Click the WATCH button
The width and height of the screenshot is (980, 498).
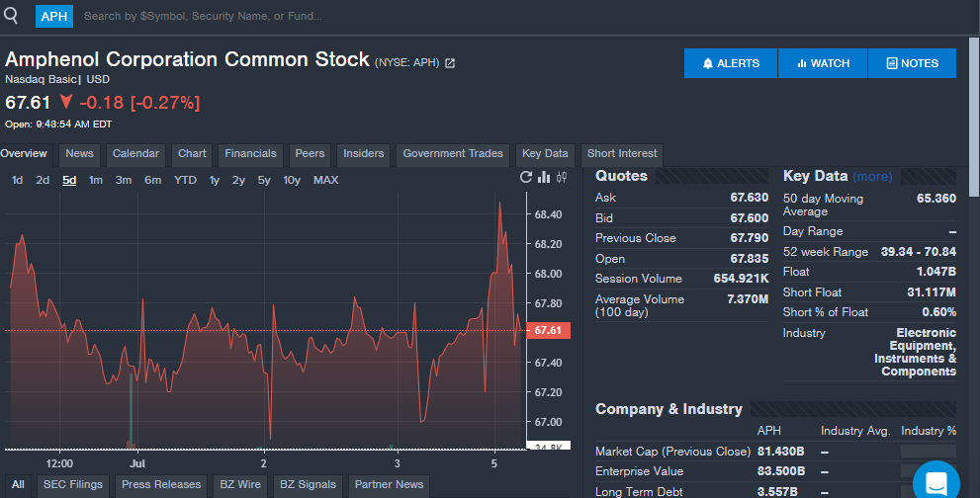(823, 63)
